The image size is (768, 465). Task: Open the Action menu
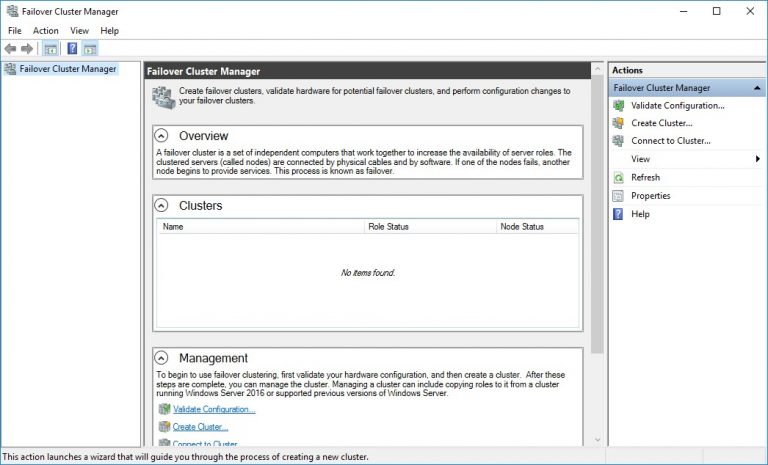coord(46,31)
